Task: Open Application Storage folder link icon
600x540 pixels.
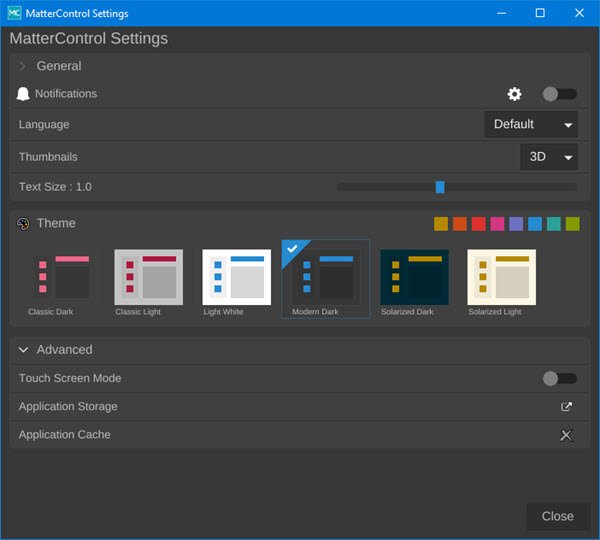Action: pos(566,406)
